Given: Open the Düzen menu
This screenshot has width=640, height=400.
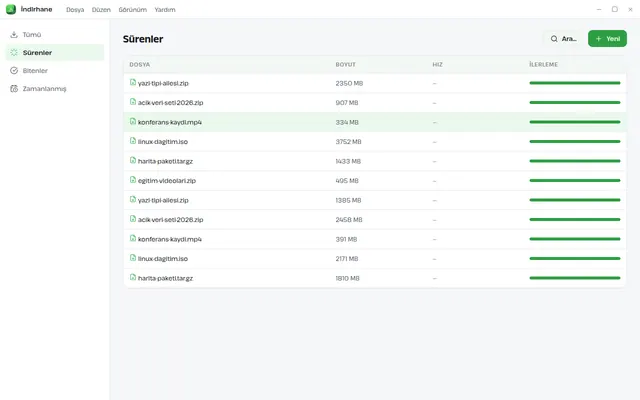Looking at the screenshot, I should [x=101, y=10].
